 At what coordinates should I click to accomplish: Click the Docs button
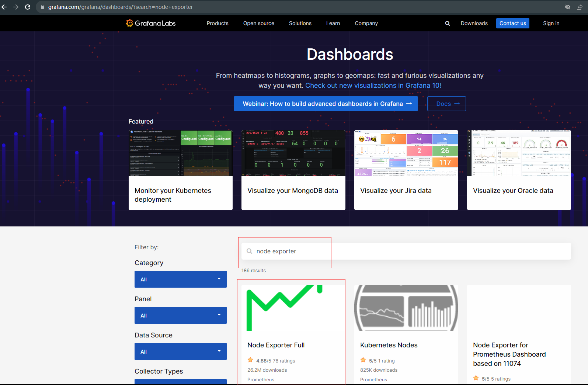click(x=446, y=104)
